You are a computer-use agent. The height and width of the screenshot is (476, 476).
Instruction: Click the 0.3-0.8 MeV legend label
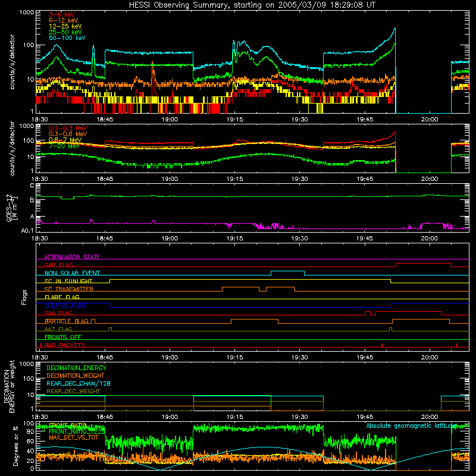(68, 134)
